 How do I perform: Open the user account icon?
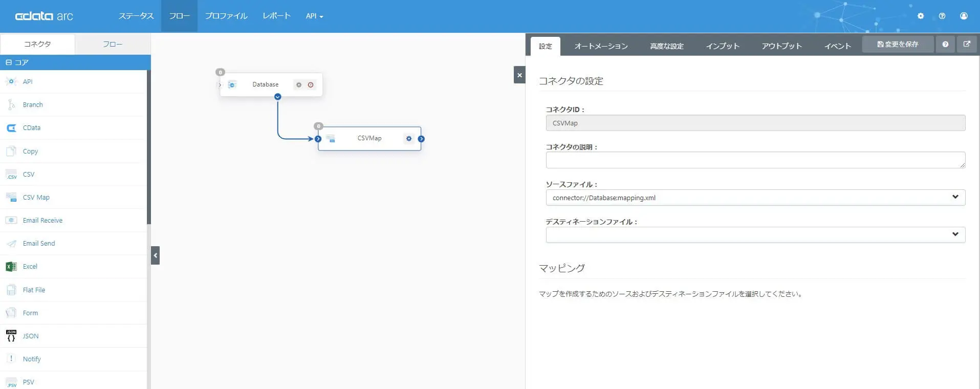pyautogui.click(x=964, y=16)
